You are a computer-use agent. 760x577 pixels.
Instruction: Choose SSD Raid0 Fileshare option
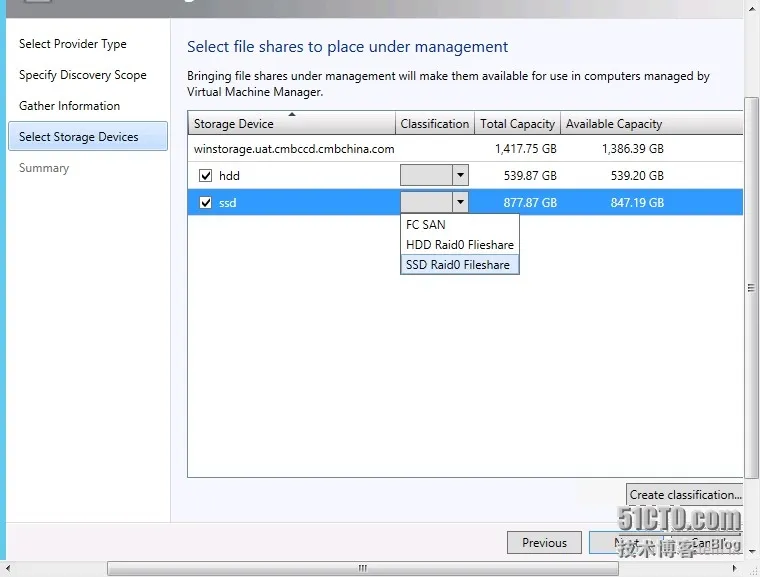click(459, 265)
